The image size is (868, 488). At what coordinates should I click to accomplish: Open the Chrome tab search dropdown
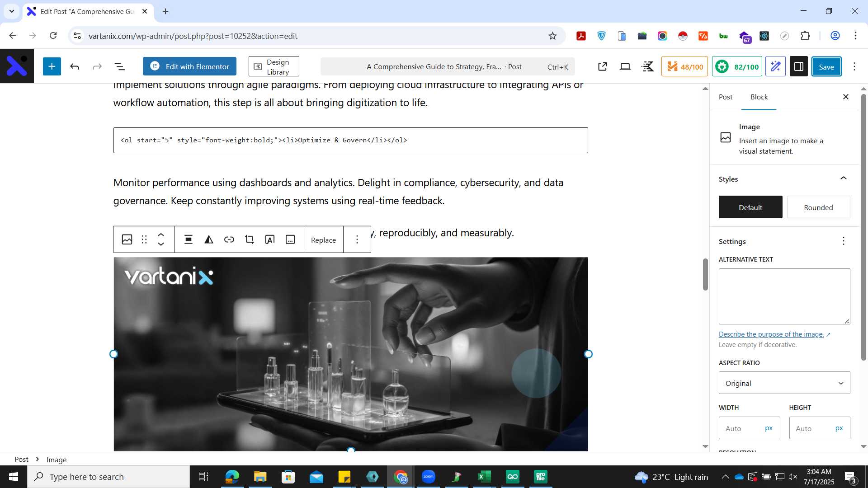pos(11,11)
